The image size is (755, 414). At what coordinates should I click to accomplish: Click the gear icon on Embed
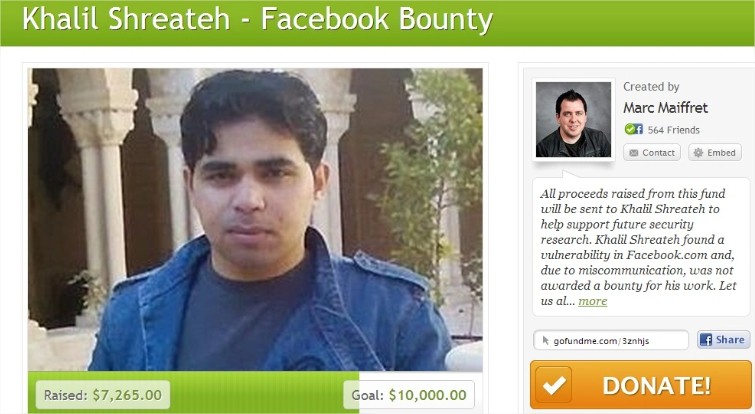click(x=698, y=153)
